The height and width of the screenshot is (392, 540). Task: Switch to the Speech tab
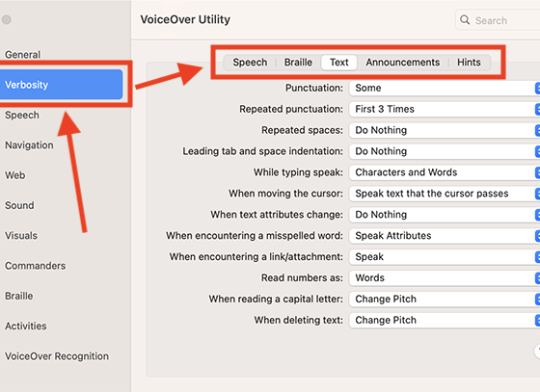[x=250, y=63]
